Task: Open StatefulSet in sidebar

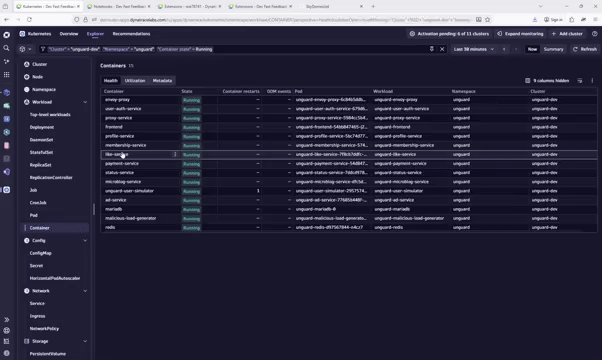Action: point(41,152)
